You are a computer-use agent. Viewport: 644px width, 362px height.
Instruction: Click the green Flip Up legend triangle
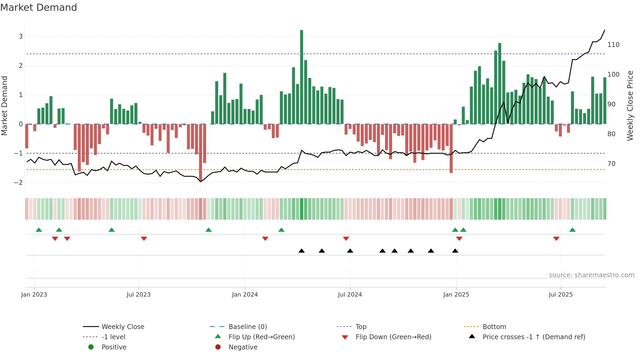pos(218,336)
